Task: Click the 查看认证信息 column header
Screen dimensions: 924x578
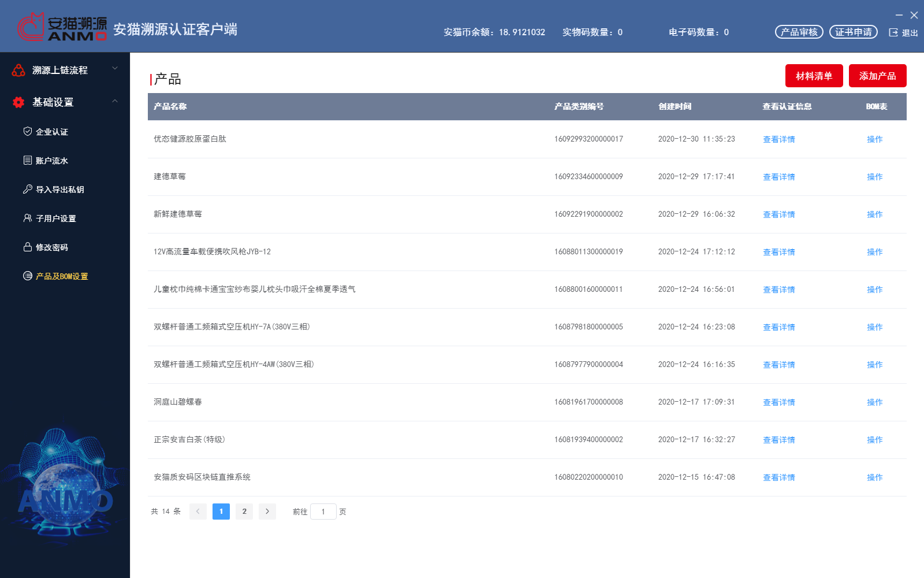Action: point(787,106)
